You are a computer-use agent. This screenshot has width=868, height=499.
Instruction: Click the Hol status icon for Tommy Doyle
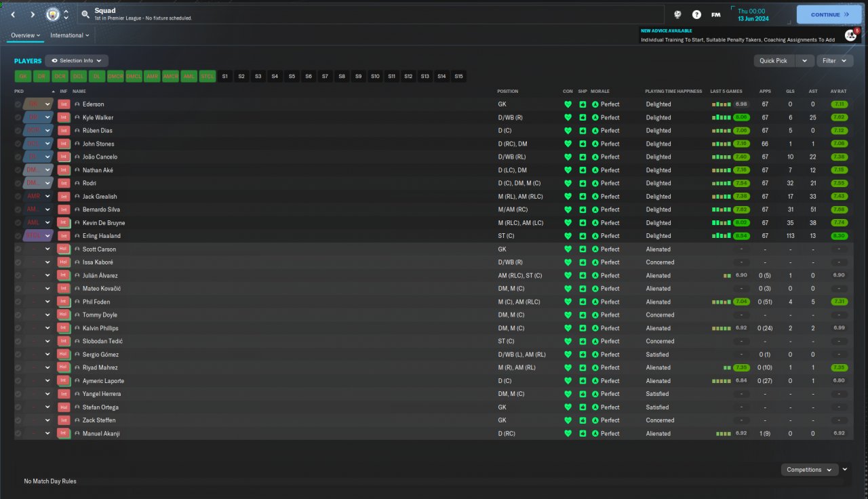point(64,315)
